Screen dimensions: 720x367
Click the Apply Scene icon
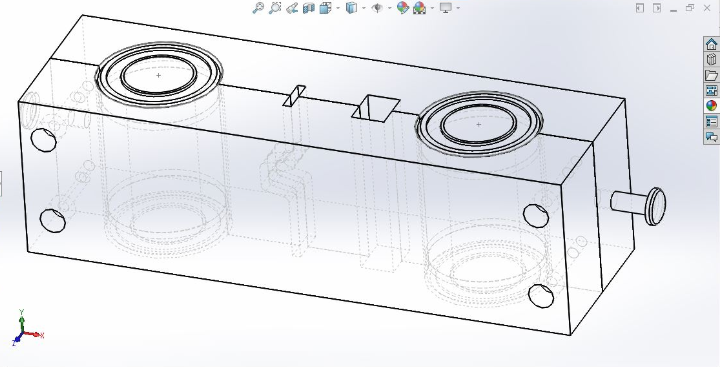419,8
